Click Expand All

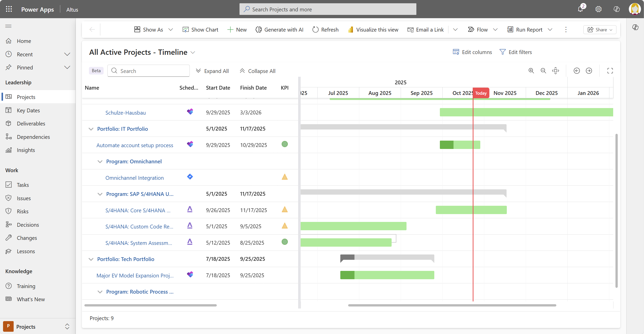[212, 71]
